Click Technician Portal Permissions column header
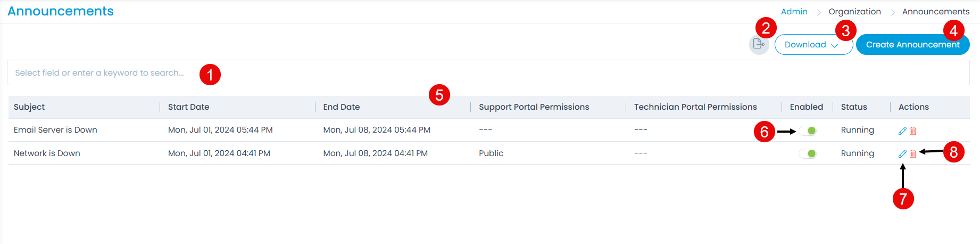The width and height of the screenshot is (980, 244). (x=695, y=107)
